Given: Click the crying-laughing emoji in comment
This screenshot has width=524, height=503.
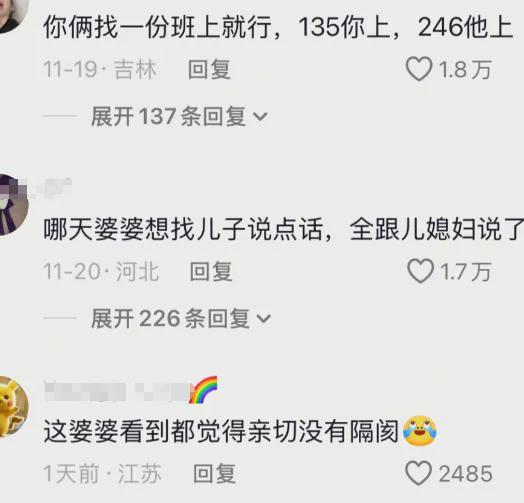Looking at the screenshot, I should pyautogui.click(x=420, y=431).
